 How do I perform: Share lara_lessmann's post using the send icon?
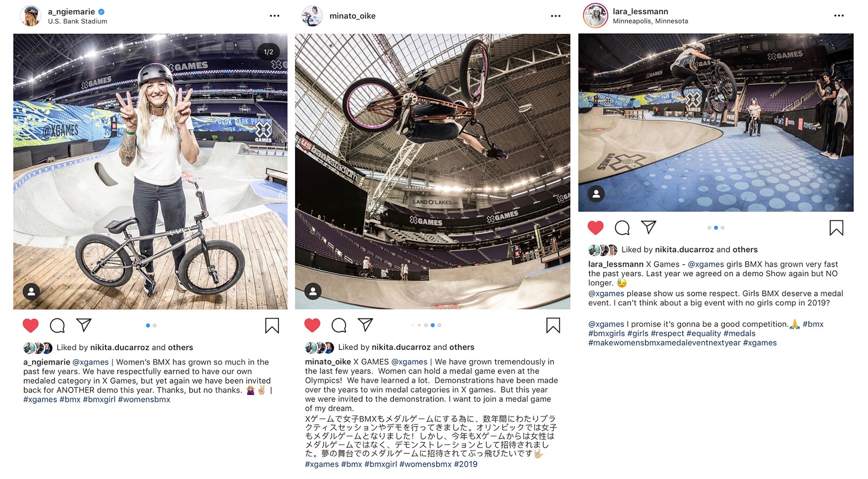tap(649, 227)
